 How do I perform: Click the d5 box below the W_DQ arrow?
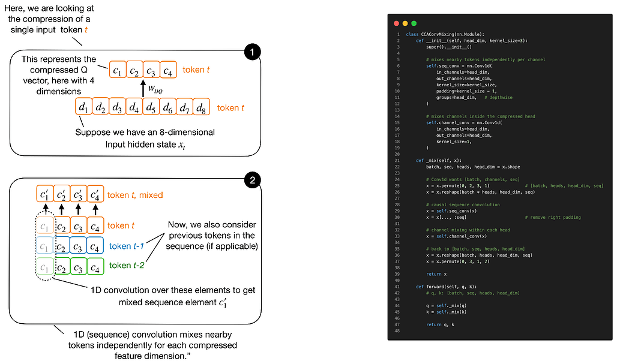[151, 107]
